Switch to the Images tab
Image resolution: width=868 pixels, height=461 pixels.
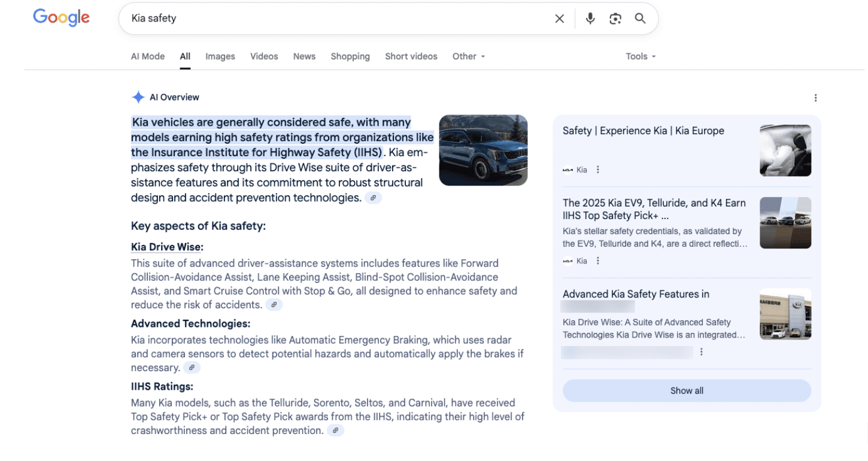220,56
